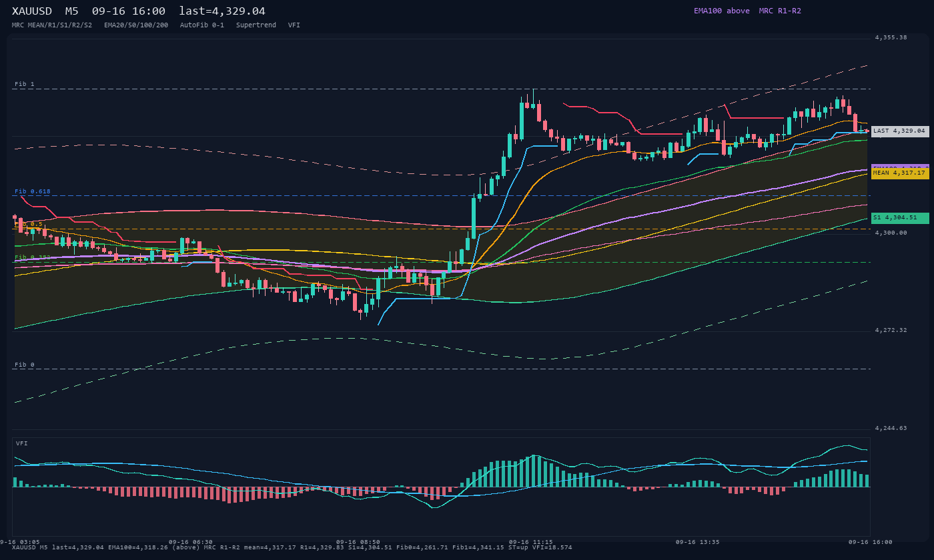Select the 4,272.32 price axis label
The width and height of the screenshot is (934, 560).
[x=891, y=330]
